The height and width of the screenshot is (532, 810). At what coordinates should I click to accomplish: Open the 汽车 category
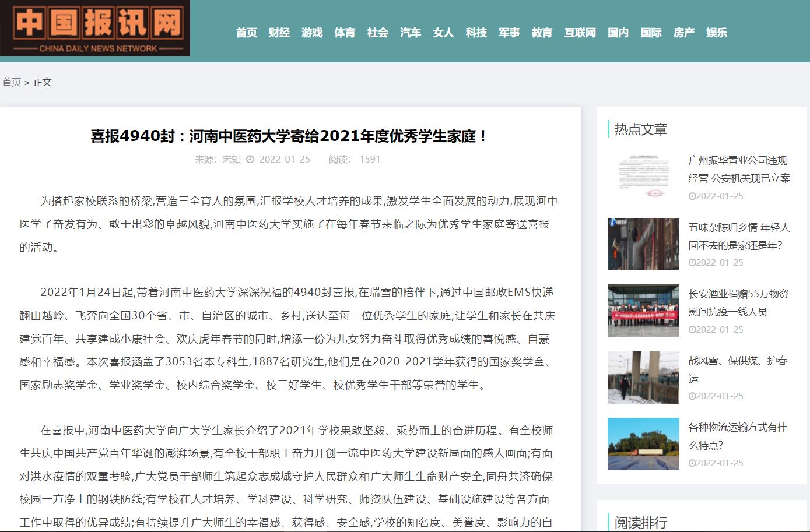[411, 33]
